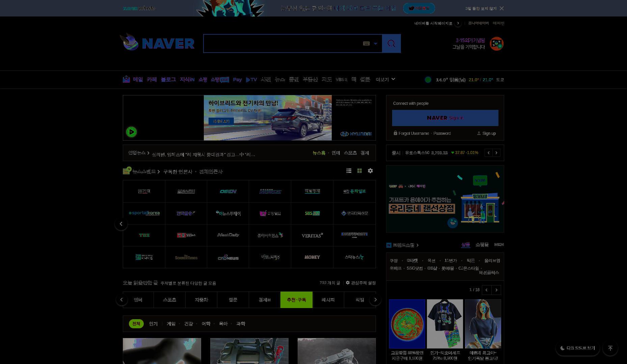This screenshot has height=364, width=627.
Task: Show previous stock index ticker
Action: point(488,153)
